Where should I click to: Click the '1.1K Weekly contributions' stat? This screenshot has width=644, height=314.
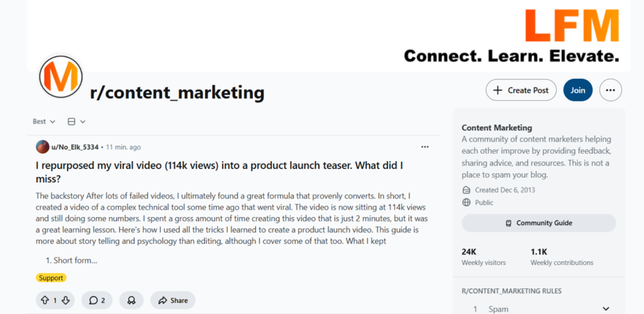point(562,257)
